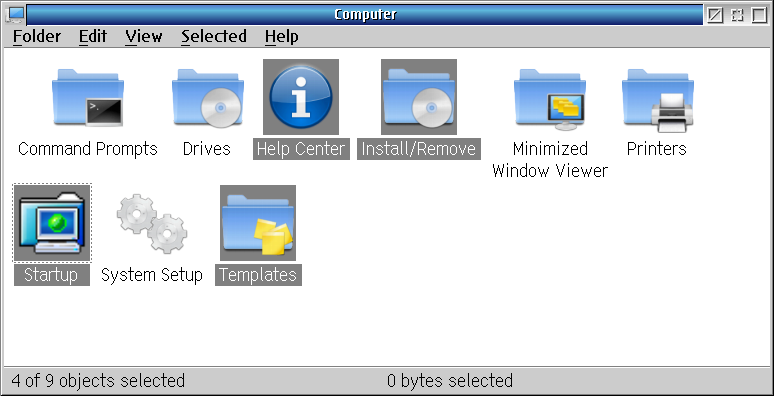Click the "Drives" label text
Screen dimensions: 774x396
click(x=207, y=149)
